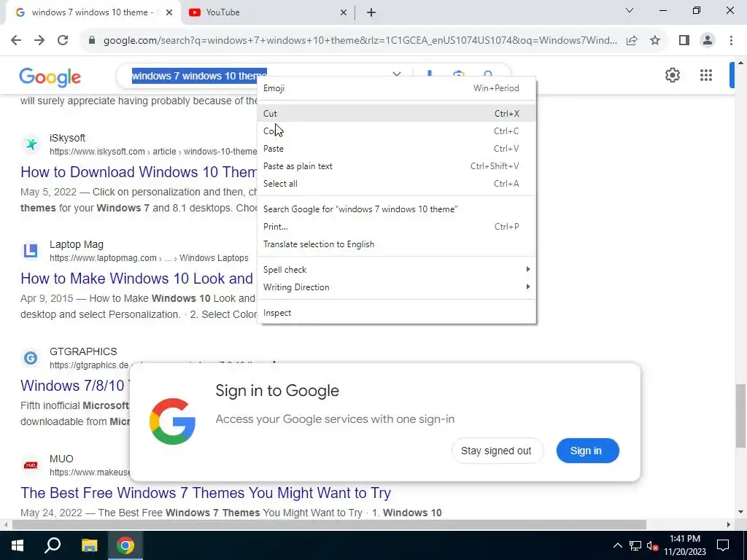
Task: Expand the Writing Direction submenu
Action: coord(396,287)
